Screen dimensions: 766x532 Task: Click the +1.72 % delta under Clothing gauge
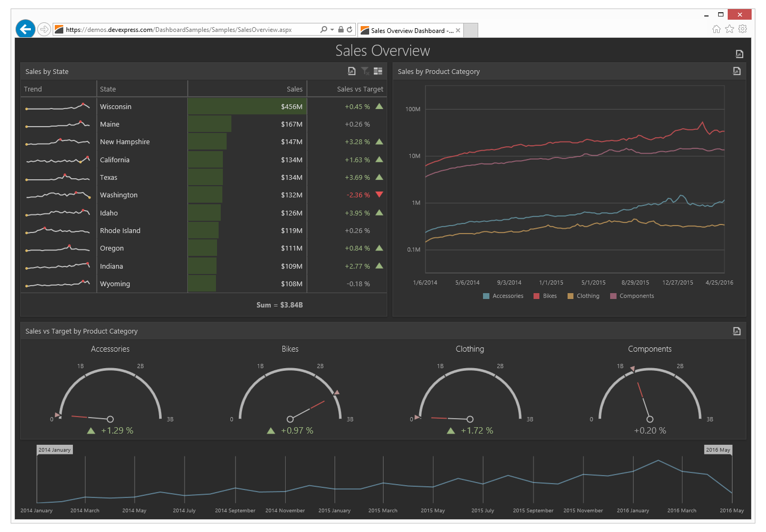[x=477, y=430]
